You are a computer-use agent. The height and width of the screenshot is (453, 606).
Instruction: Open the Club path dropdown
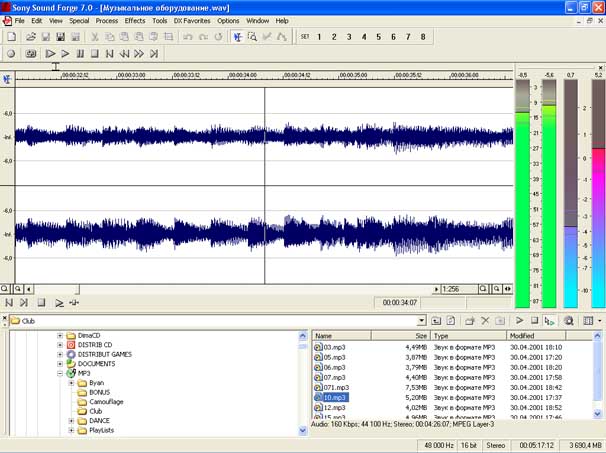pyautogui.click(x=421, y=321)
